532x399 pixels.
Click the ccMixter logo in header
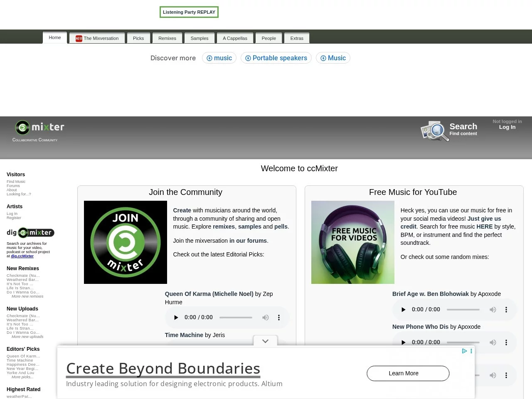(40, 128)
